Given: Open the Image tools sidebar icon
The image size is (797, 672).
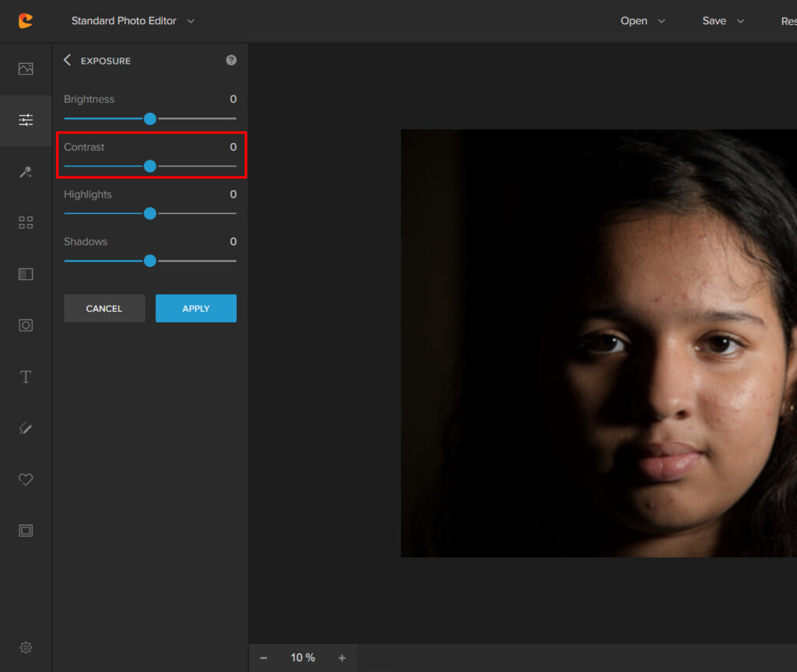Looking at the screenshot, I should (x=26, y=68).
